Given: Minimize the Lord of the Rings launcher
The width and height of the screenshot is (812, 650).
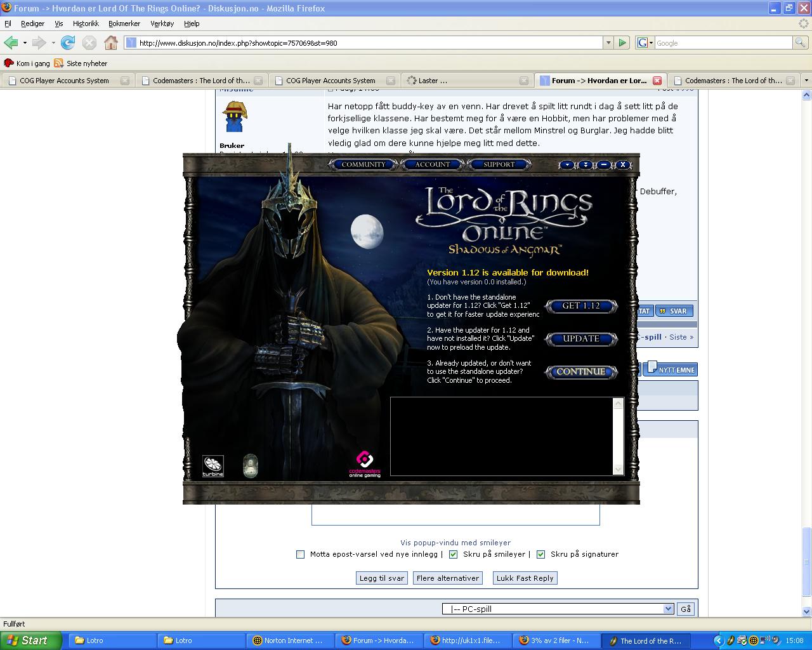Looking at the screenshot, I should coord(604,164).
